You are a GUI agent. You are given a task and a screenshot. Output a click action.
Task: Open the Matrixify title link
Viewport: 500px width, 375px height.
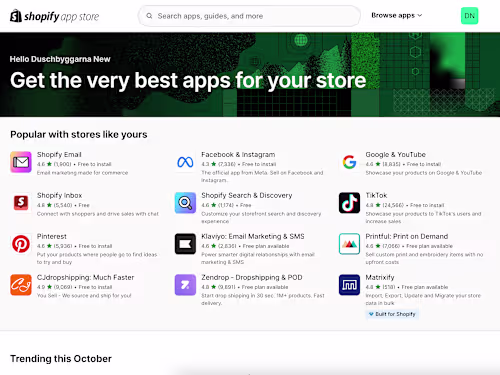380,277
